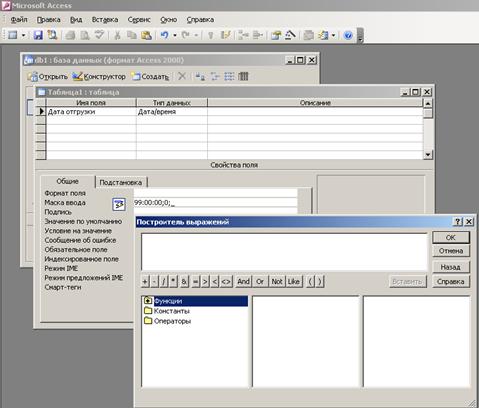The image size is (479, 408).
Task: Click the Конструктор design view button
Action: tap(99, 77)
